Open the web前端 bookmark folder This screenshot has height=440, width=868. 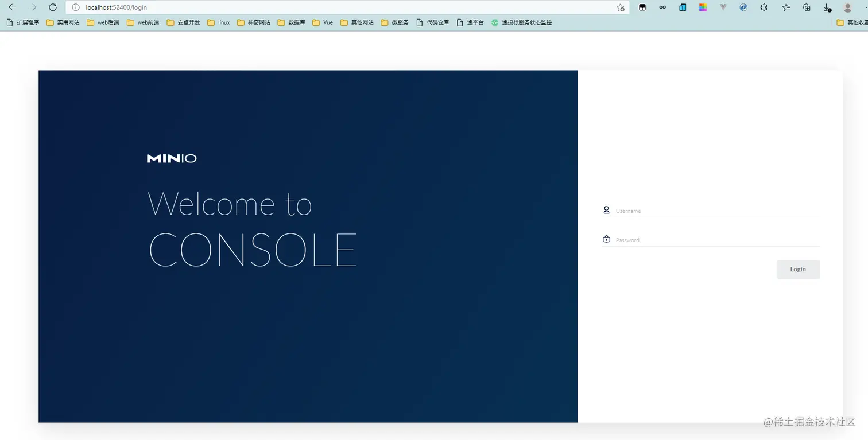pyautogui.click(x=143, y=22)
